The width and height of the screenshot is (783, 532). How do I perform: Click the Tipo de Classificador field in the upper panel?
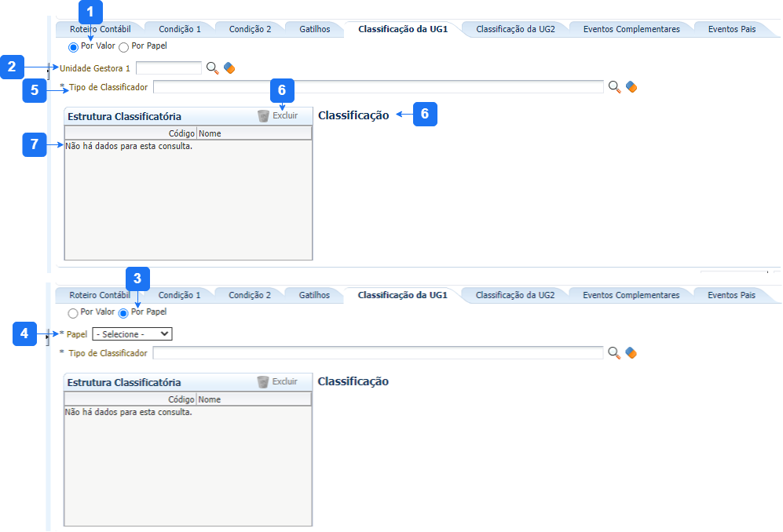pos(378,87)
